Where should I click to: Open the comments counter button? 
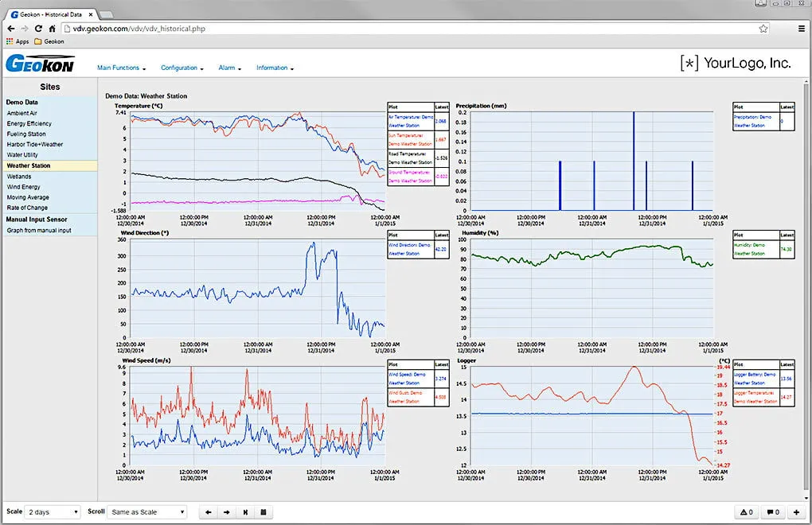(x=773, y=512)
